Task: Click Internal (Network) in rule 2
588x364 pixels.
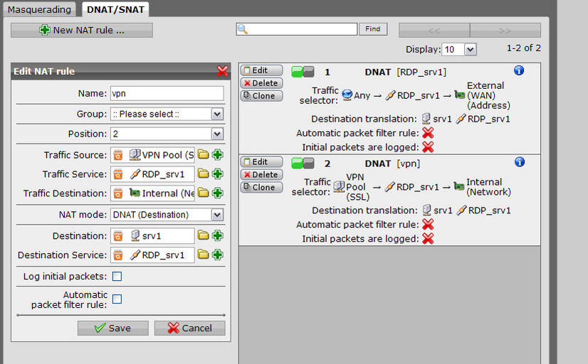Action: pos(488,187)
